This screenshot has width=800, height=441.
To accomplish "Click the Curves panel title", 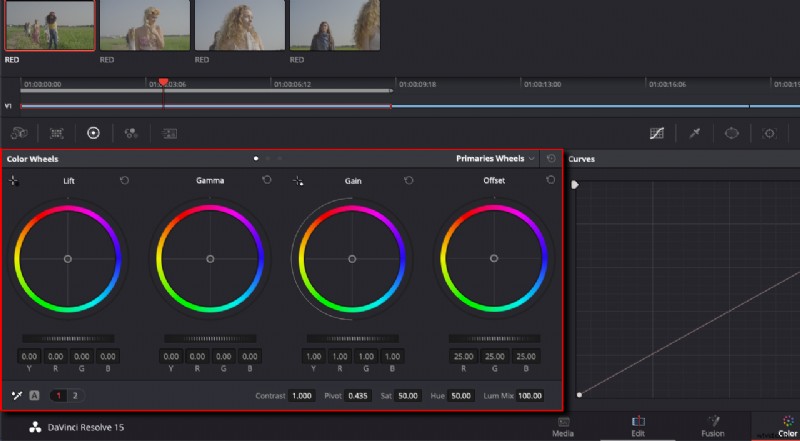I will coord(582,159).
